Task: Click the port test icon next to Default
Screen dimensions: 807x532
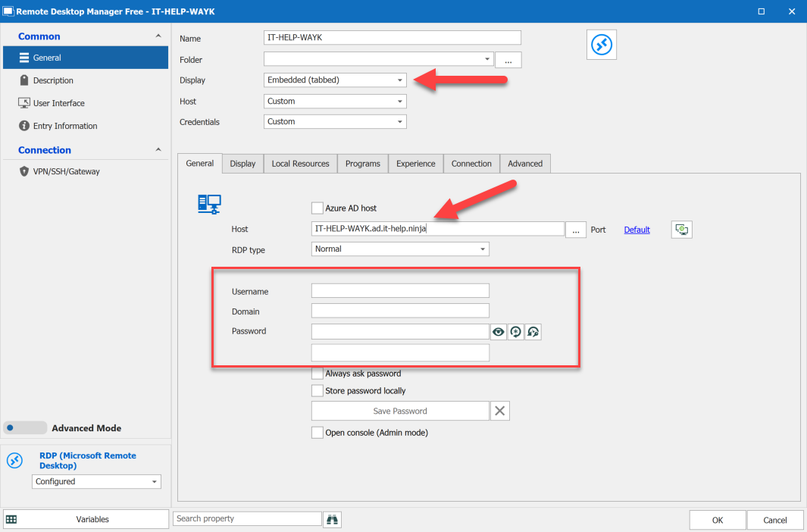Action: [682, 230]
